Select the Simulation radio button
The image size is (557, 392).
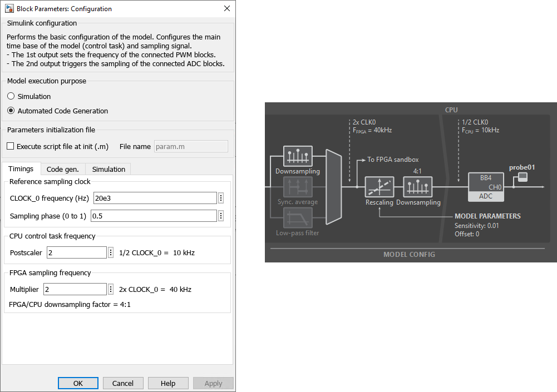[11, 96]
